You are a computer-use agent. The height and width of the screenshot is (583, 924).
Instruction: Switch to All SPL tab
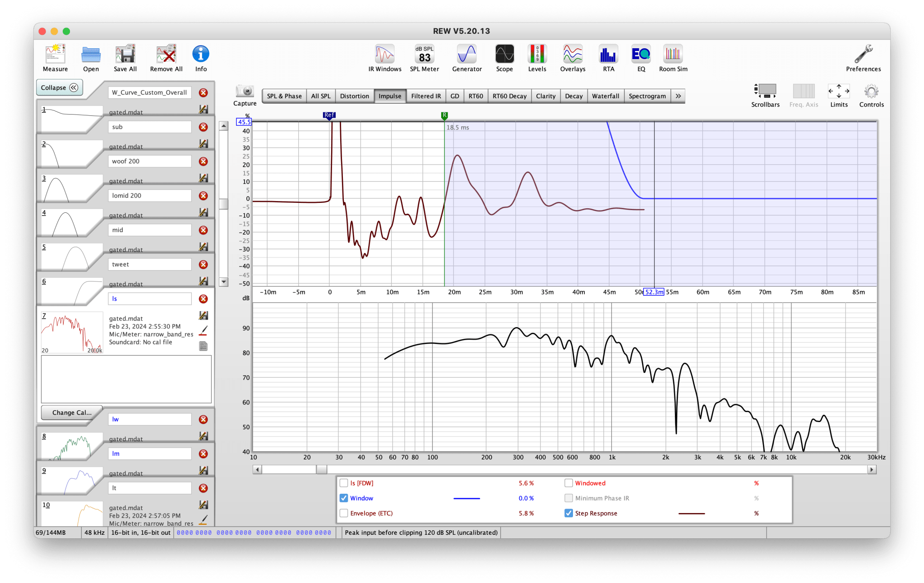click(x=321, y=96)
